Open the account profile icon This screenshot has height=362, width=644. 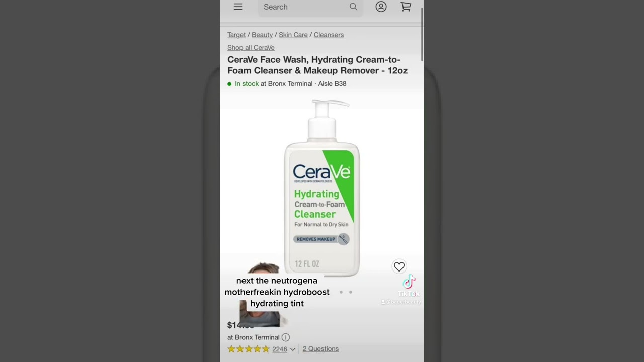(381, 7)
